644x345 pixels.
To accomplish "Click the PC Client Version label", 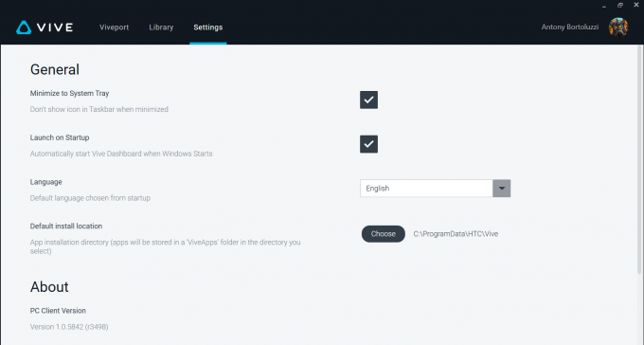I will 58,311.
